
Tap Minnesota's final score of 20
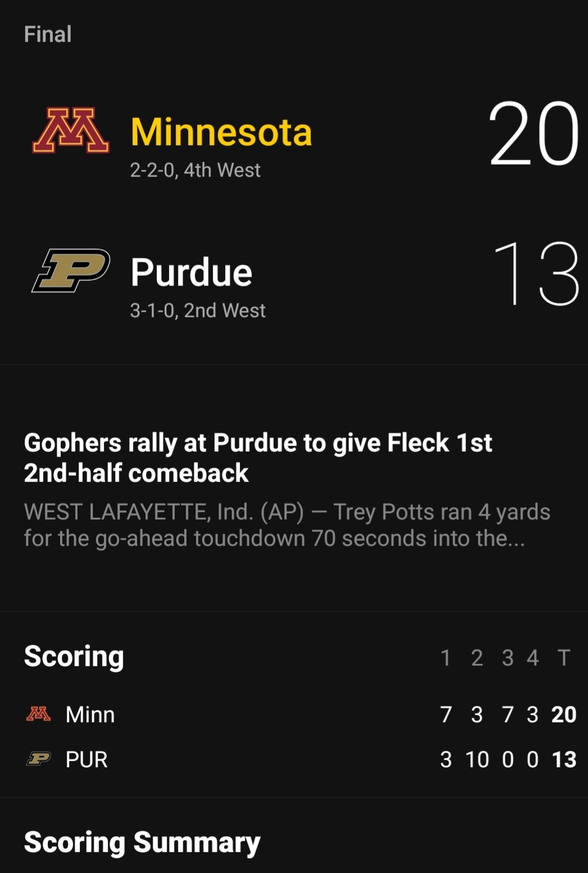534,134
